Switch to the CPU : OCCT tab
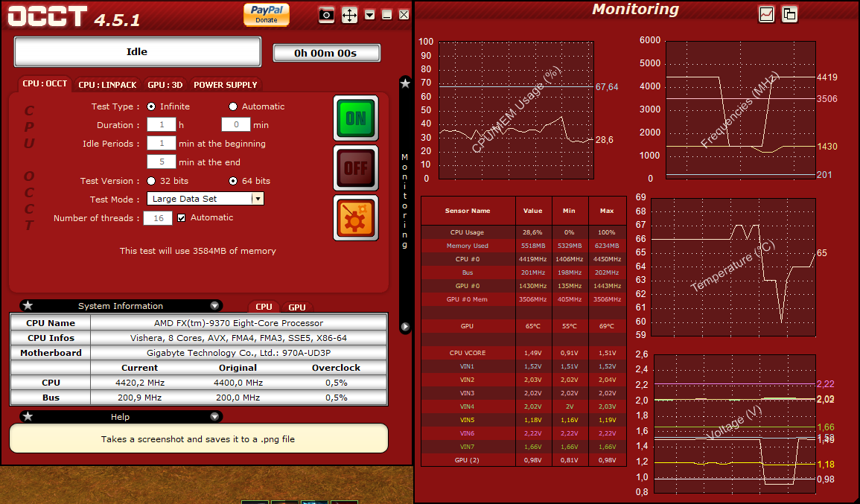The height and width of the screenshot is (504, 860). click(x=45, y=84)
